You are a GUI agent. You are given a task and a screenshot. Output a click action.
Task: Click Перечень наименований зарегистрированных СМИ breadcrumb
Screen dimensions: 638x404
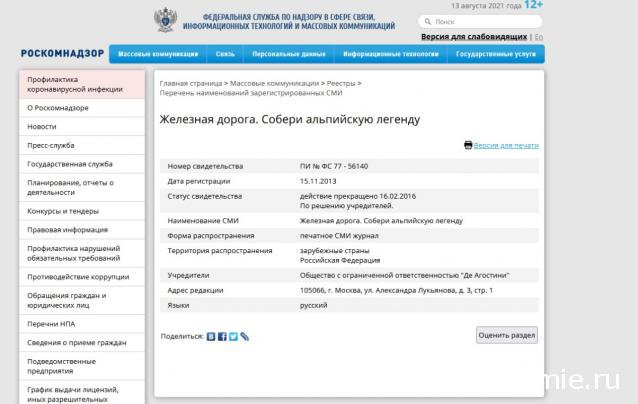(251, 93)
